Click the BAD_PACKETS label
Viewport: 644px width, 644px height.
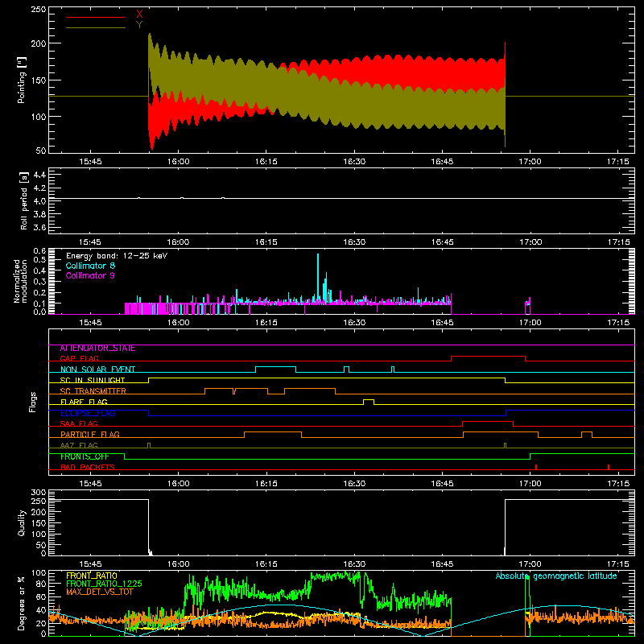[88, 467]
